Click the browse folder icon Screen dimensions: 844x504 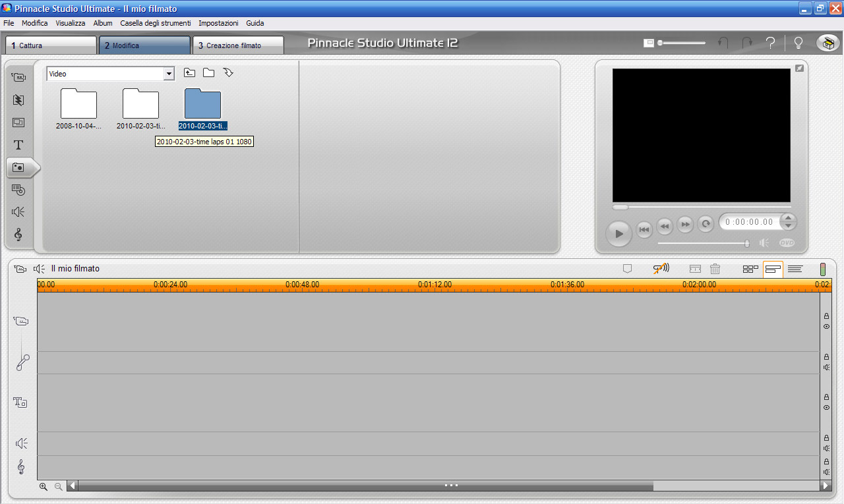[208, 73]
